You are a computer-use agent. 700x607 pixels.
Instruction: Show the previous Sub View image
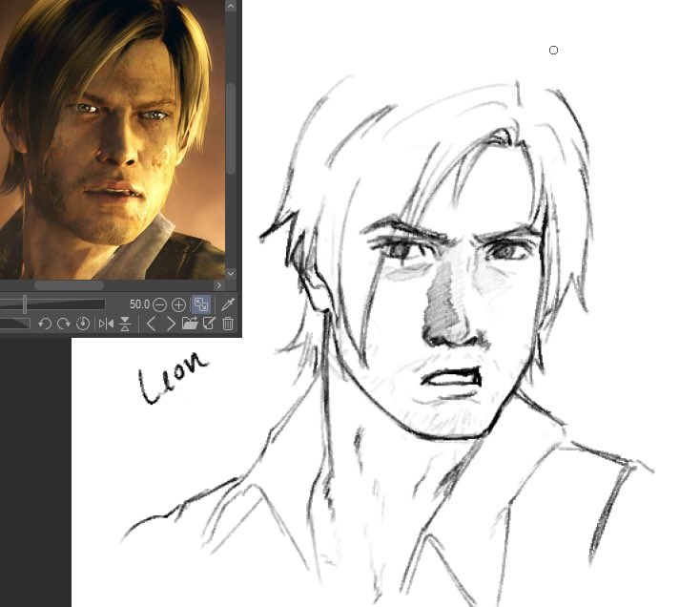[151, 324]
